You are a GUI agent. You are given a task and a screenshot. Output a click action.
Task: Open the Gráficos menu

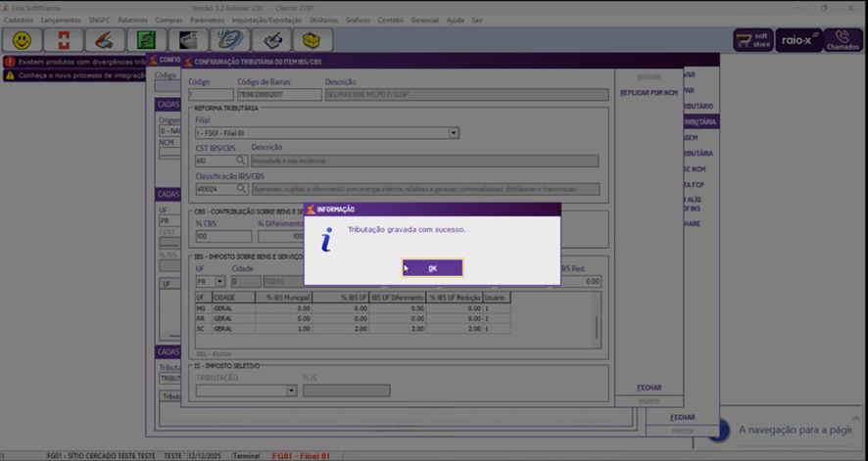coord(358,20)
